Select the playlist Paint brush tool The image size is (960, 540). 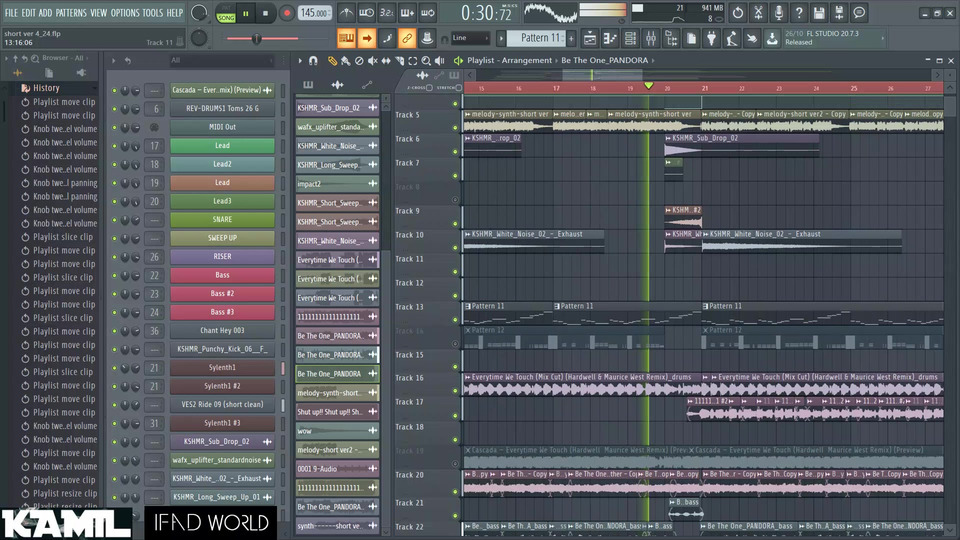(345, 61)
